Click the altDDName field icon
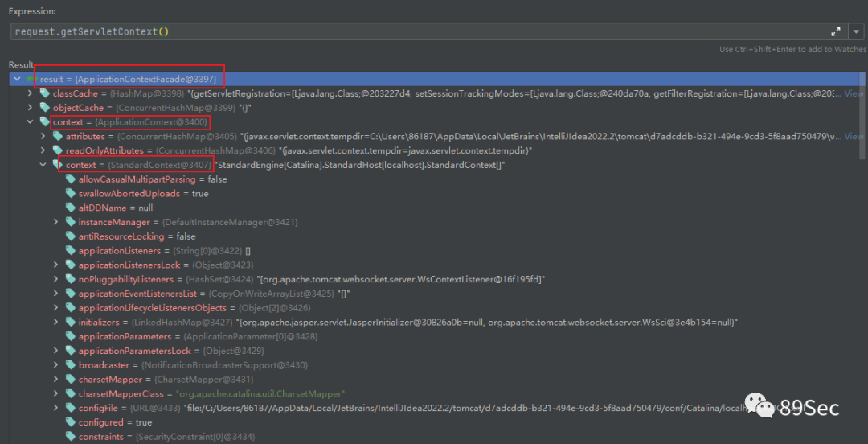 click(x=70, y=208)
